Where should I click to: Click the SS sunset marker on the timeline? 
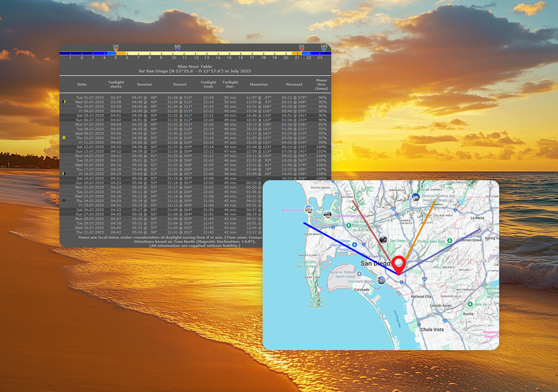[x=301, y=48]
